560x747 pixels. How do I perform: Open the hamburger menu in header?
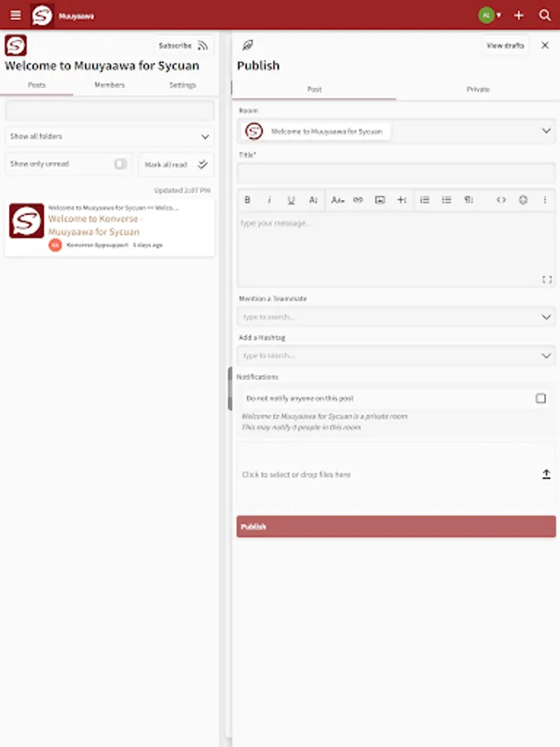pyautogui.click(x=16, y=15)
